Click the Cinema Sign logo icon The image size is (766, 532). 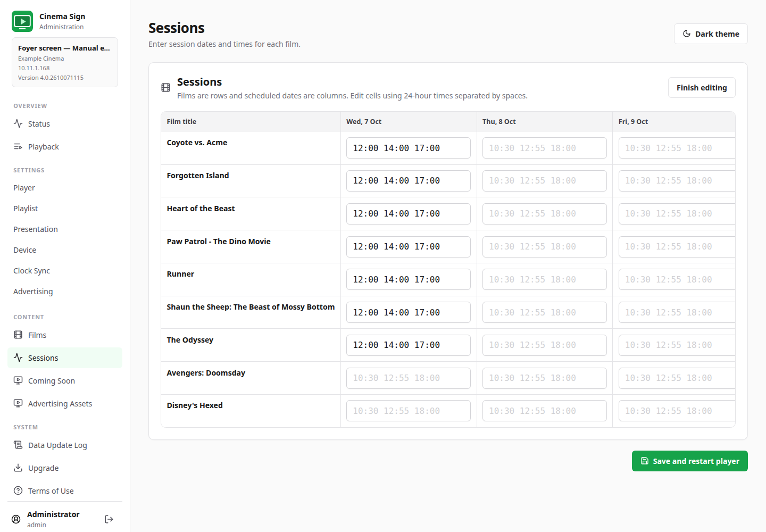[x=22, y=21]
